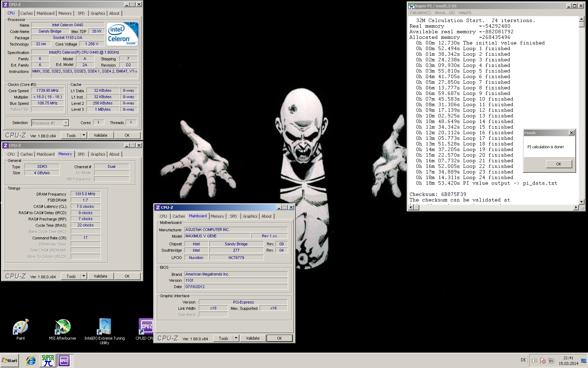
Task: Click Tools button in the Memory CPU-Z window
Action: (x=71, y=276)
